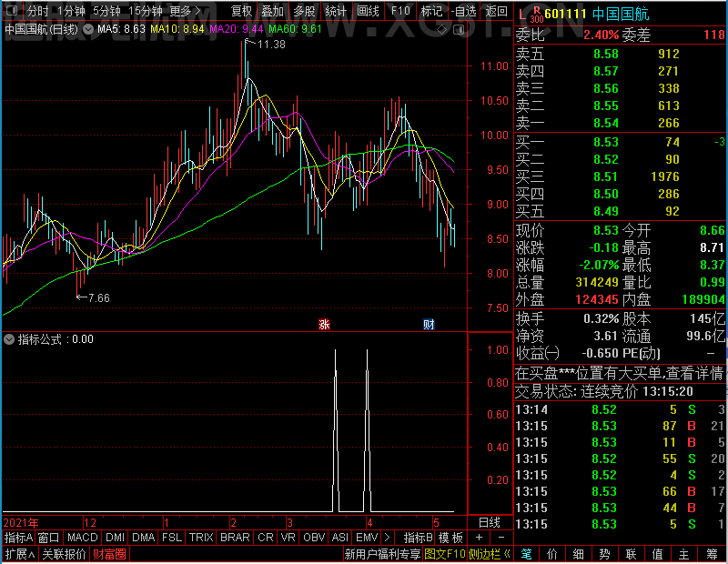Open the 模板 template menu
Image resolution: width=728 pixels, height=564 pixels.
pyautogui.click(x=450, y=538)
